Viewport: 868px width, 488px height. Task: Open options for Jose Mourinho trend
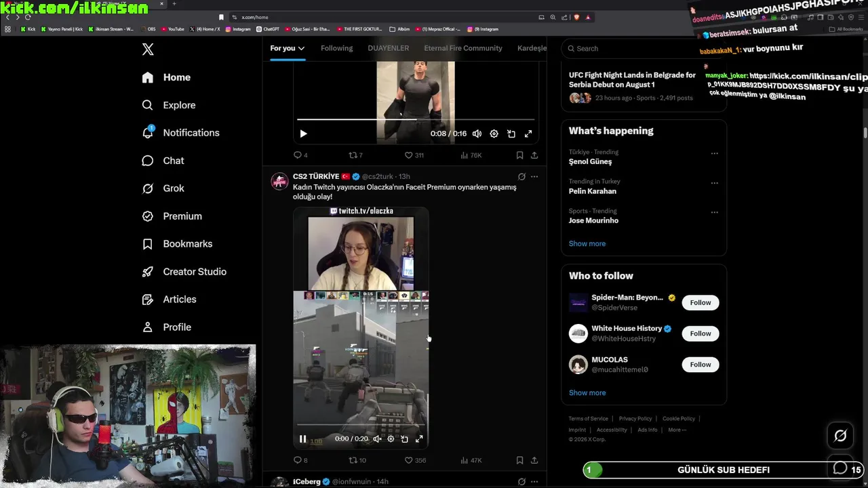point(714,212)
